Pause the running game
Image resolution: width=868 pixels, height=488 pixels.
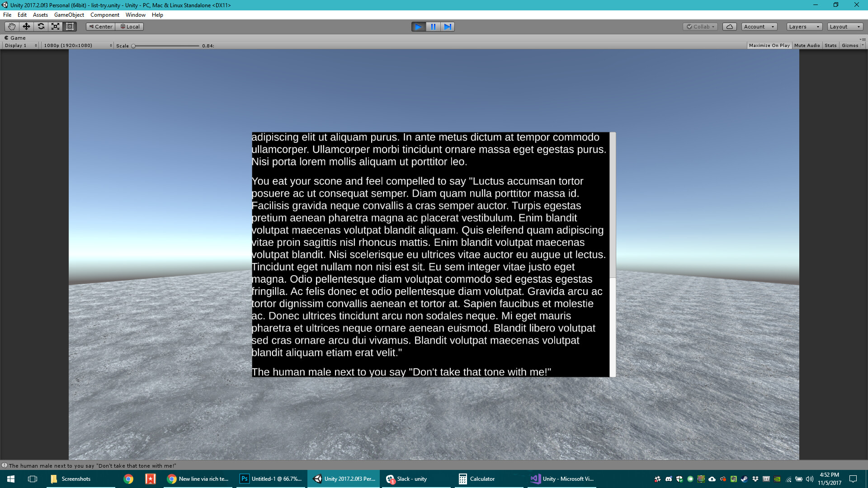click(433, 27)
